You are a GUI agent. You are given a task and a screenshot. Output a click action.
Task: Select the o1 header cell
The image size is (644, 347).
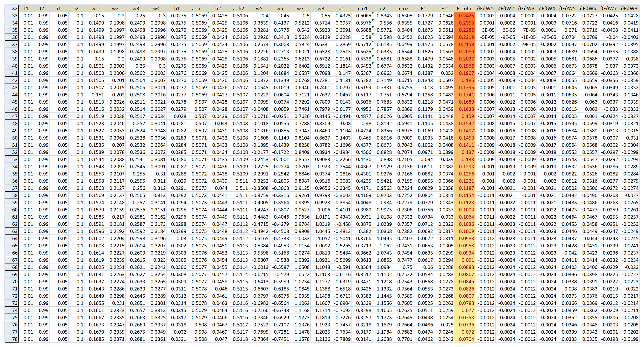pyautogui.click(x=341, y=8)
